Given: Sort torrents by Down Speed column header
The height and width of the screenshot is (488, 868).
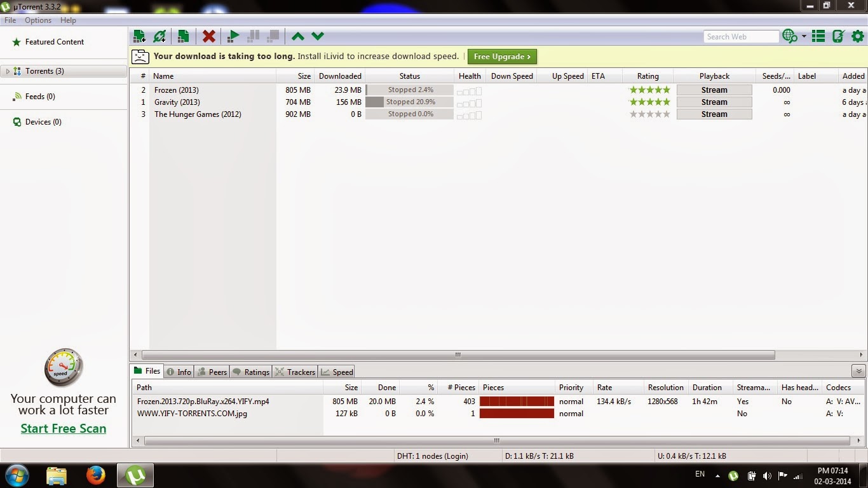Looking at the screenshot, I should tap(512, 76).
